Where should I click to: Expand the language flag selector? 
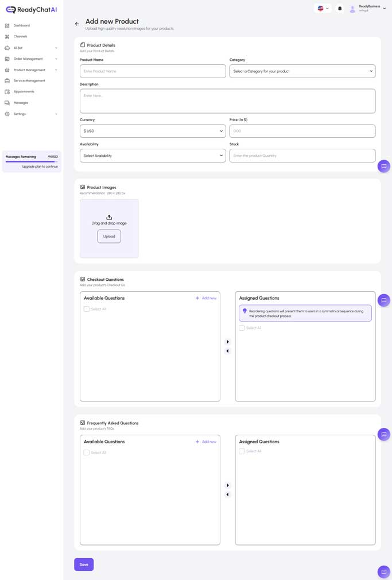point(323,9)
